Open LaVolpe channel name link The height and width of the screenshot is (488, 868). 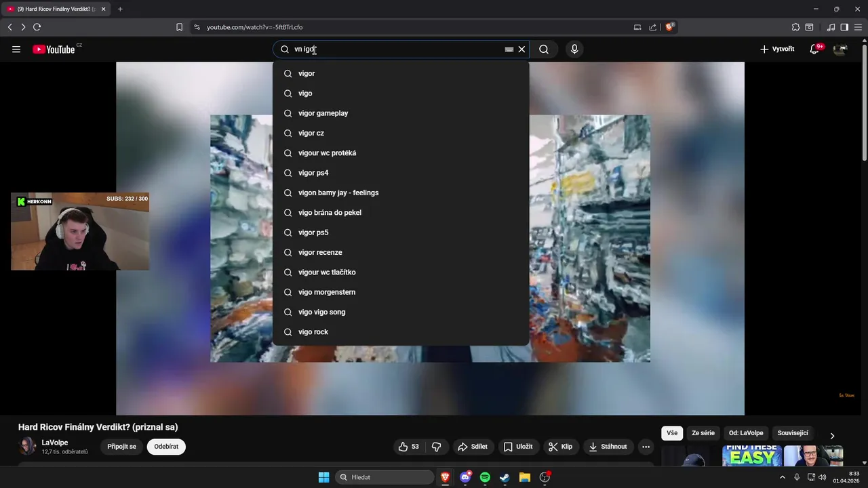point(55,443)
